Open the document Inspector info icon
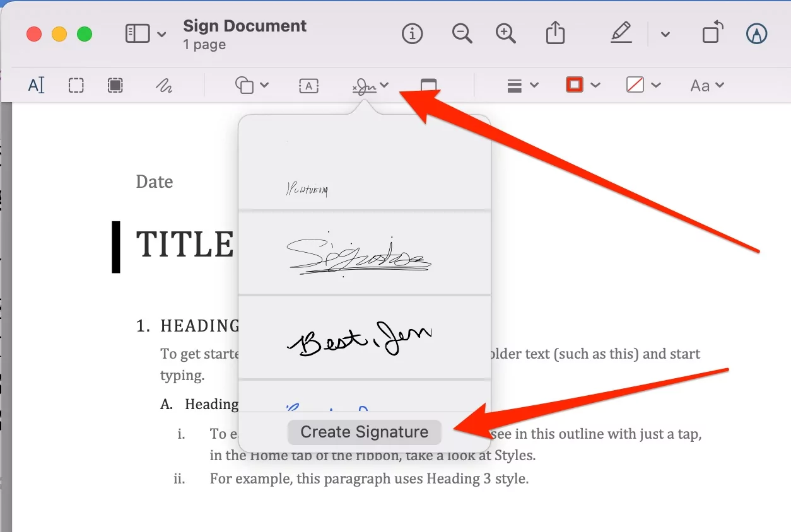791x532 pixels. coord(413,33)
